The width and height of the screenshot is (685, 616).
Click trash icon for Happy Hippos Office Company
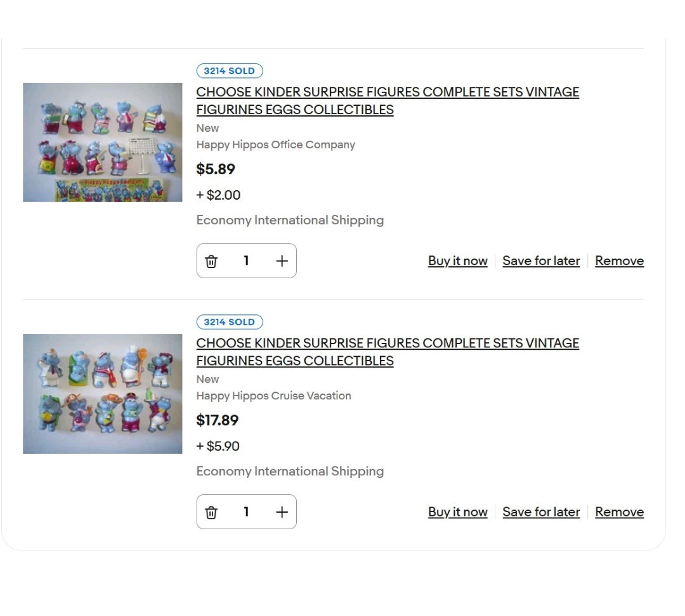(211, 261)
